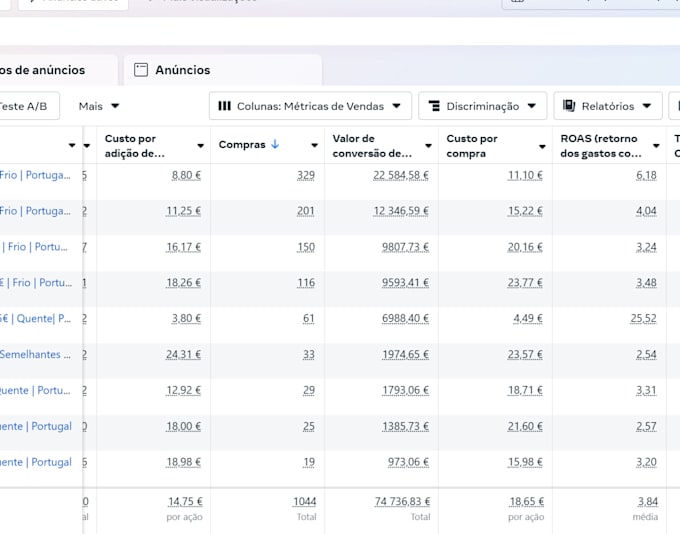Viewport: 680px width, 534px height.
Task: Click the 3,84 average ROAS value
Action: point(647,502)
